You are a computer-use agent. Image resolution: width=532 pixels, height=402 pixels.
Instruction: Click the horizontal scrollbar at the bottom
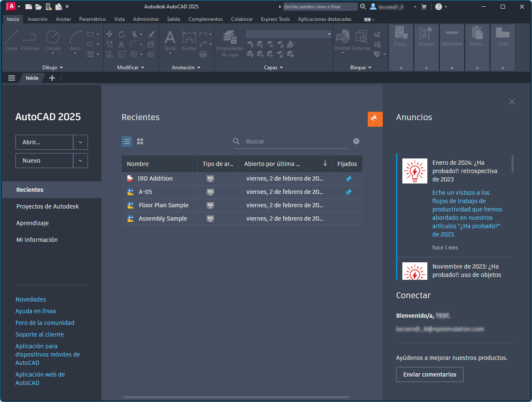pyautogui.click(x=236, y=397)
